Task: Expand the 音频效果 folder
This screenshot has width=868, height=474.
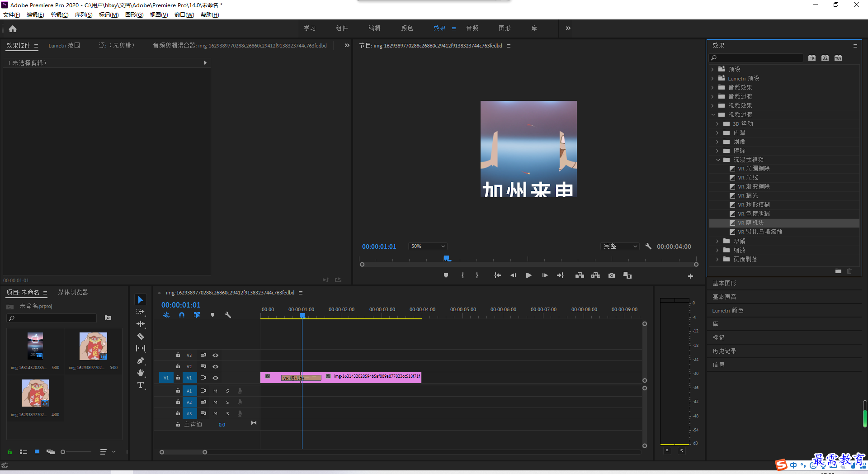Action: (x=712, y=87)
